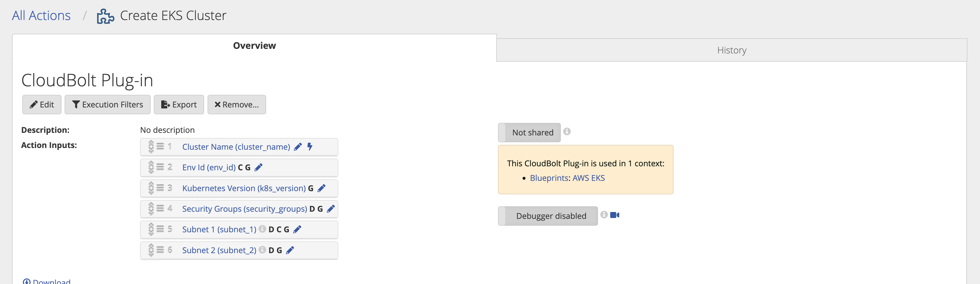The image size is (980, 284).
Task: Click pencil icon for Subnet 2 input
Action: [x=290, y=250]
